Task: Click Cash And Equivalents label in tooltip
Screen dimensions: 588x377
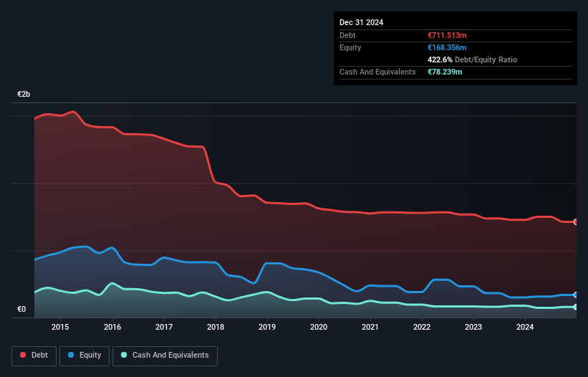Action: coord(377,72)
